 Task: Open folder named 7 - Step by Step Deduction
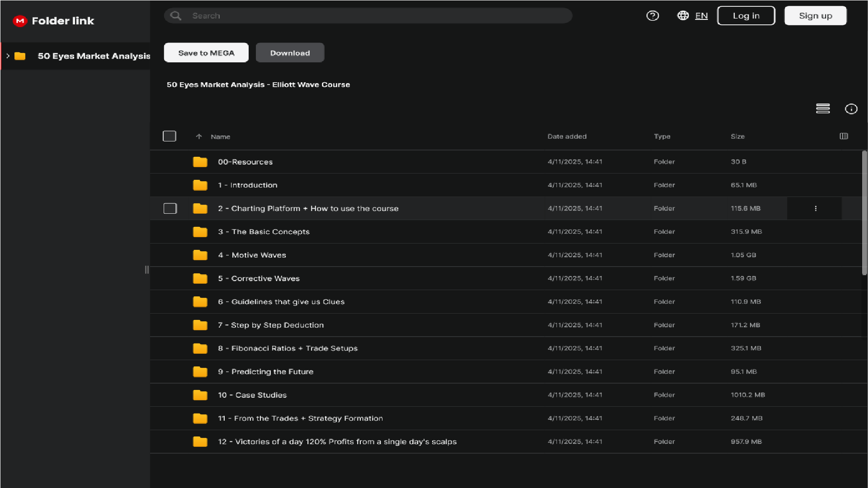271,325
